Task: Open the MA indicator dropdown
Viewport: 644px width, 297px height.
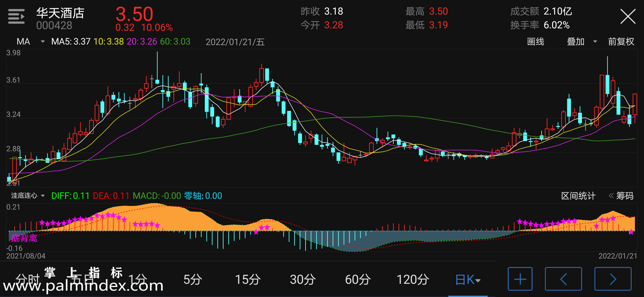Action: point(30,42)
